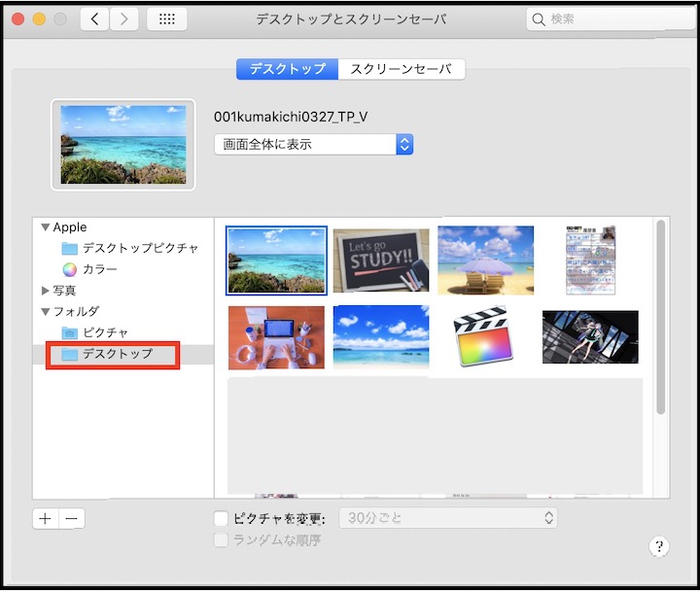This screenshot has width=700, height=591.
Task: Toggle the ランダムな順序 checkbox
Action: click(221, 540)
